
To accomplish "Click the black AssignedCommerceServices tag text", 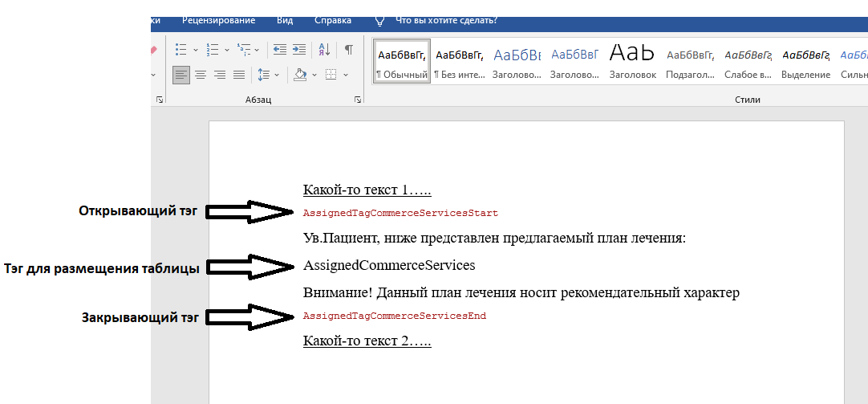I will pyautogui.click(x=389, y=266).
